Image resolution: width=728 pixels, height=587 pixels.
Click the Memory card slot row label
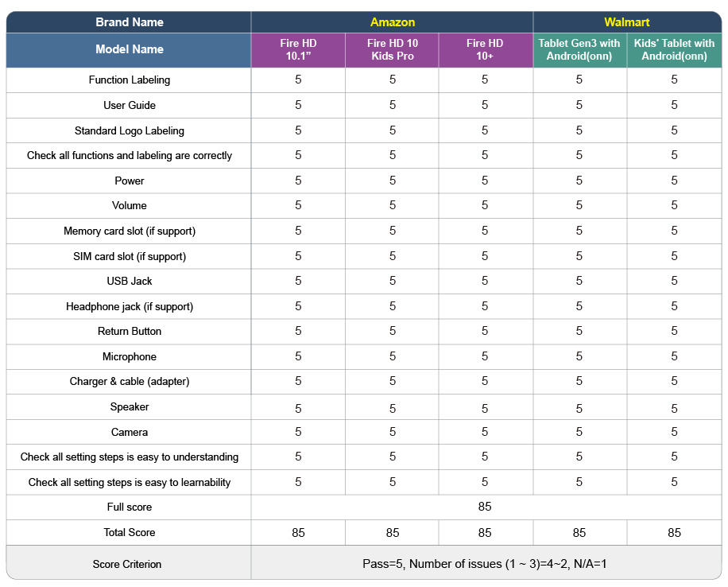point(129,231)
